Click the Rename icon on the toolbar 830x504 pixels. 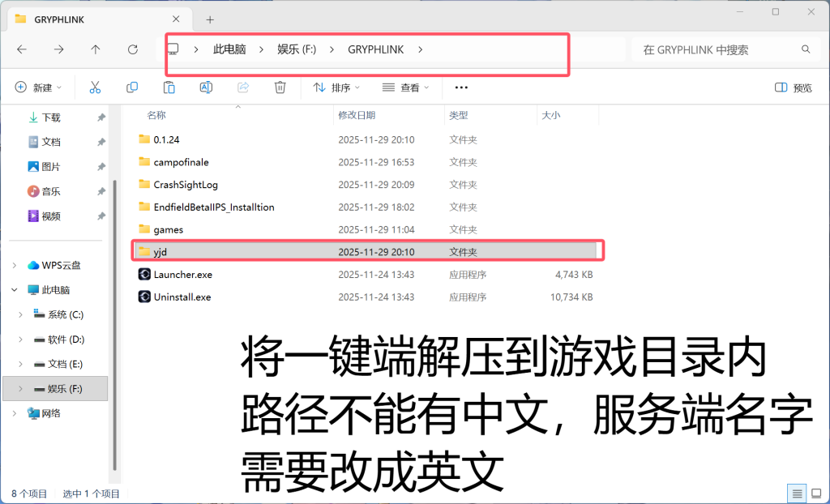206,87
